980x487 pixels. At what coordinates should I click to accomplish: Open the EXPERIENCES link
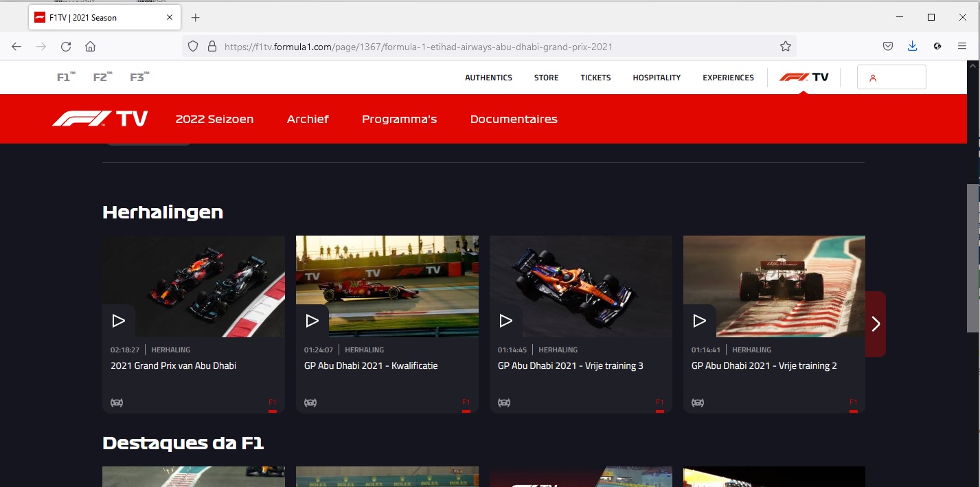728,78
